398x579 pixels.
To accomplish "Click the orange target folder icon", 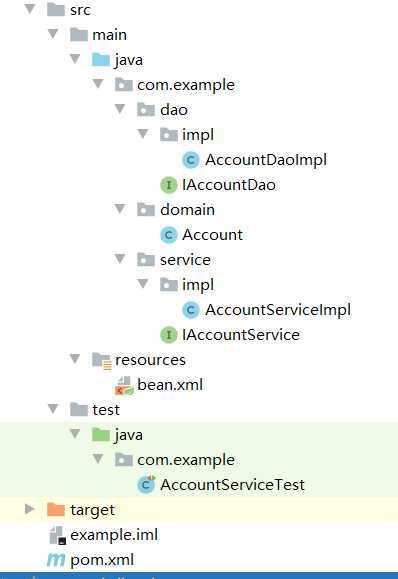I will (56, 510).
